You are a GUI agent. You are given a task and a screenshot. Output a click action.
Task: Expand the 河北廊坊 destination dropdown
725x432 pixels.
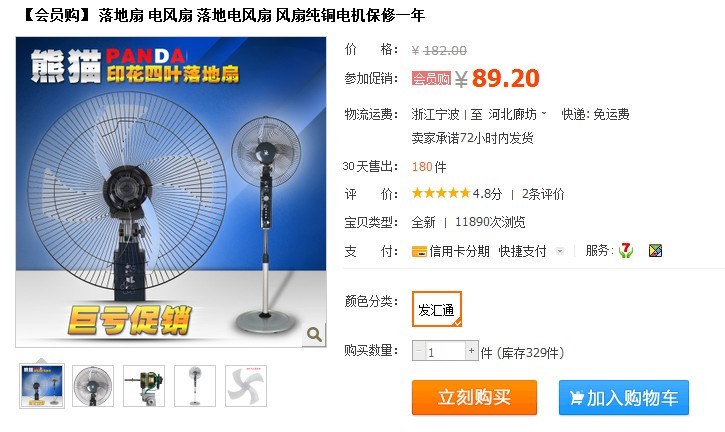(x=517, y=114)
